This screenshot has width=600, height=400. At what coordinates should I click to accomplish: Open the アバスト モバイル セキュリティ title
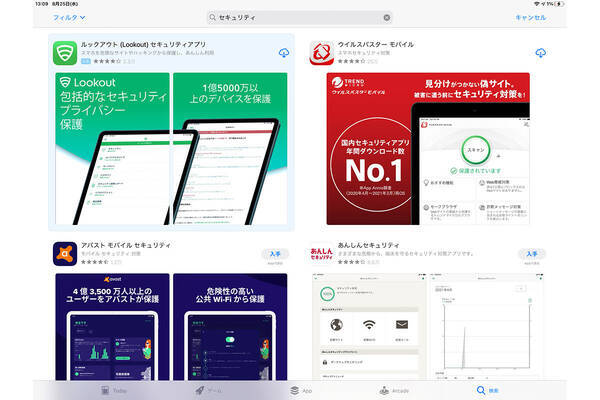point(126,245)
